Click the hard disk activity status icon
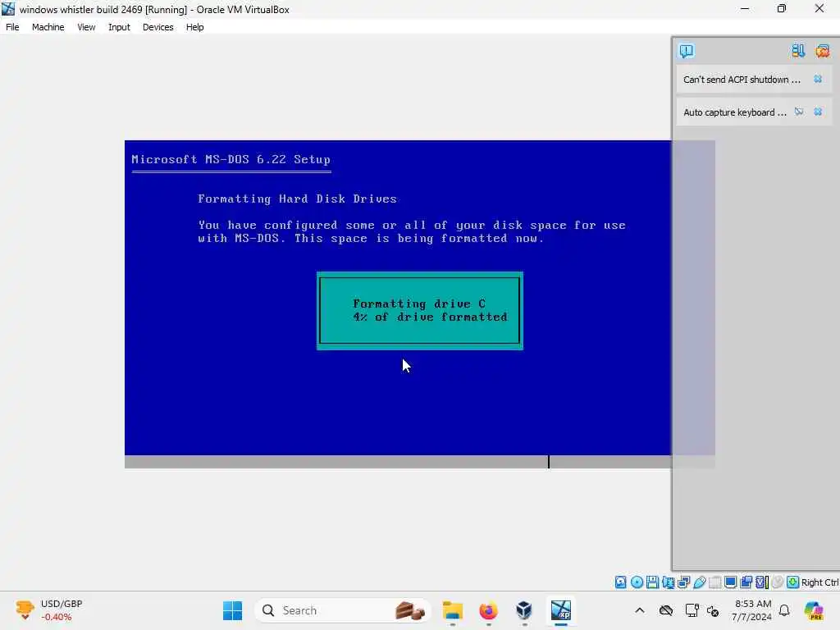Viewport: 840px width, 630px height. click(620, 582)
